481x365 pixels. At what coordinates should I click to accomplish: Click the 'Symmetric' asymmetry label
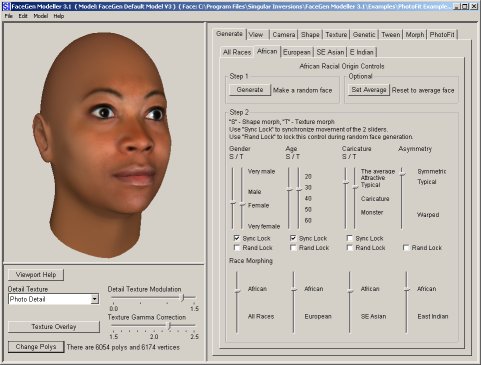tap(432, 171)
